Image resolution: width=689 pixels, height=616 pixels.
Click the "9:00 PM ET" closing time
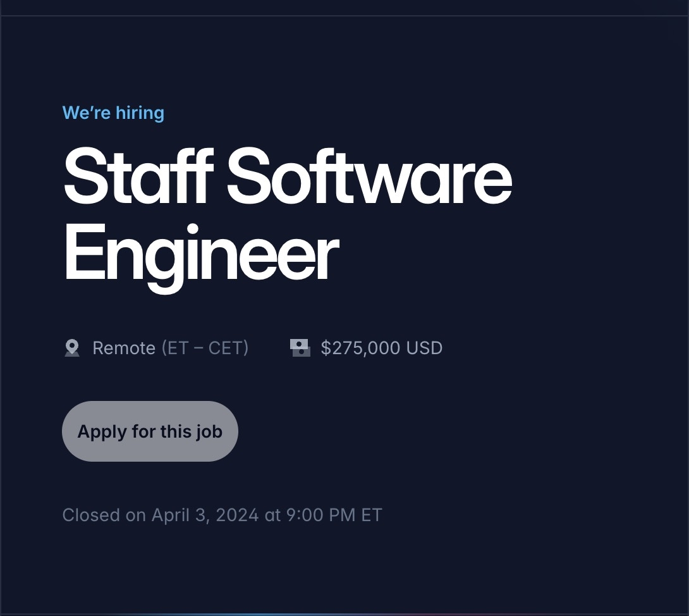pos(334,515)
